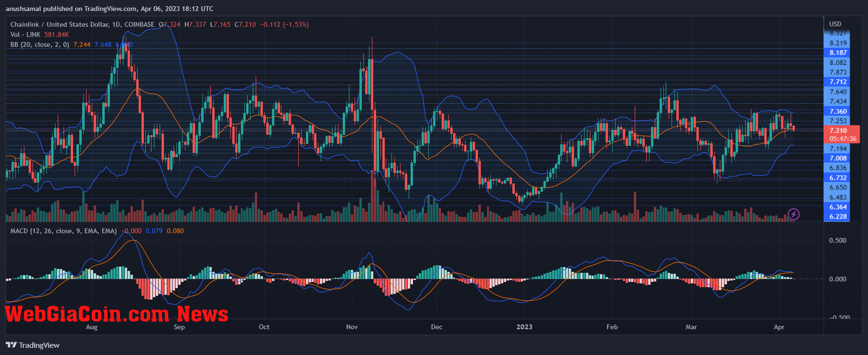The image size is (868, 355).
Task: Click the BB basis value 7.244
Action: [82, 44]
